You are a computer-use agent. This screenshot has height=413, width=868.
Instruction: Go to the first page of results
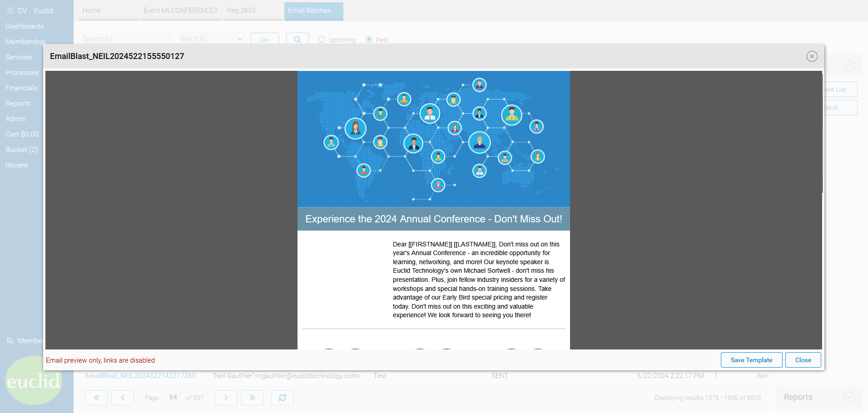pos(96,398)
